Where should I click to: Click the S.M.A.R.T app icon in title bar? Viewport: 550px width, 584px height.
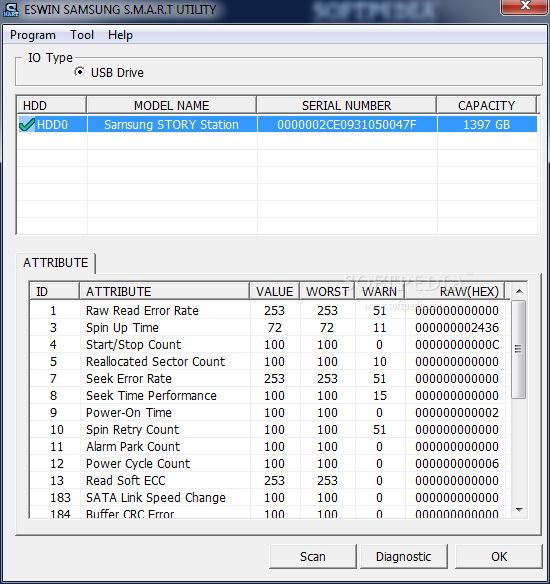[x=11, y=10]
